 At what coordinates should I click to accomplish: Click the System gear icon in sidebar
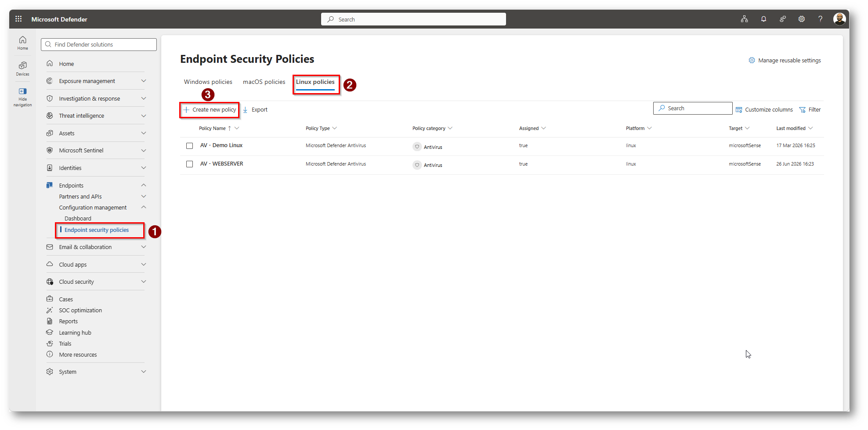click(50, 372)
